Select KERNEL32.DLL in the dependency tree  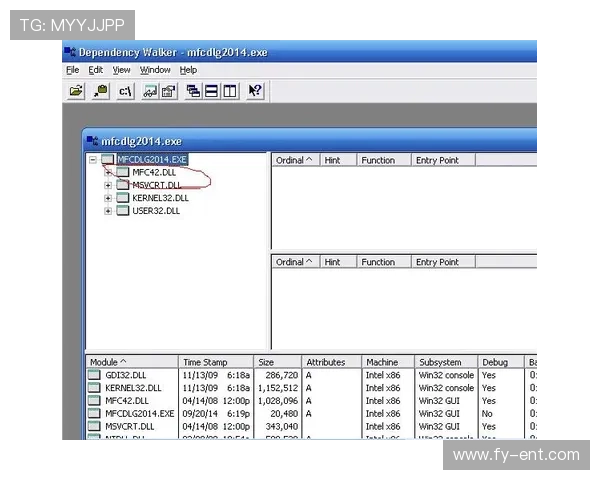(160, 198)
